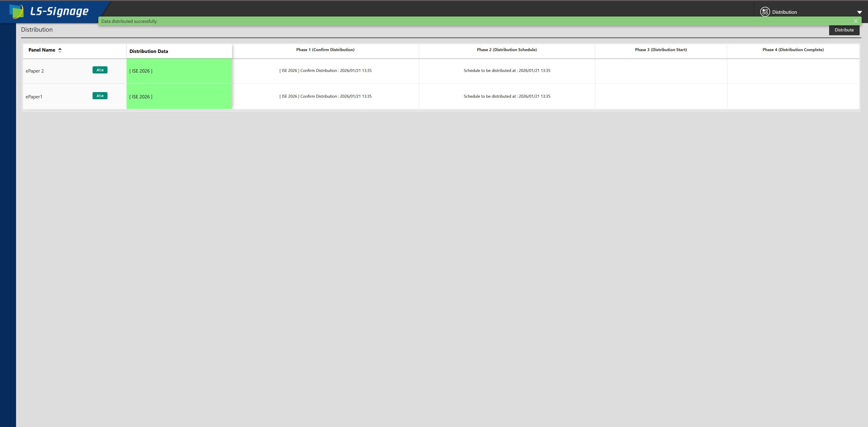Close the success notification banner
The image size is (868, 427).
coord(856,21)
